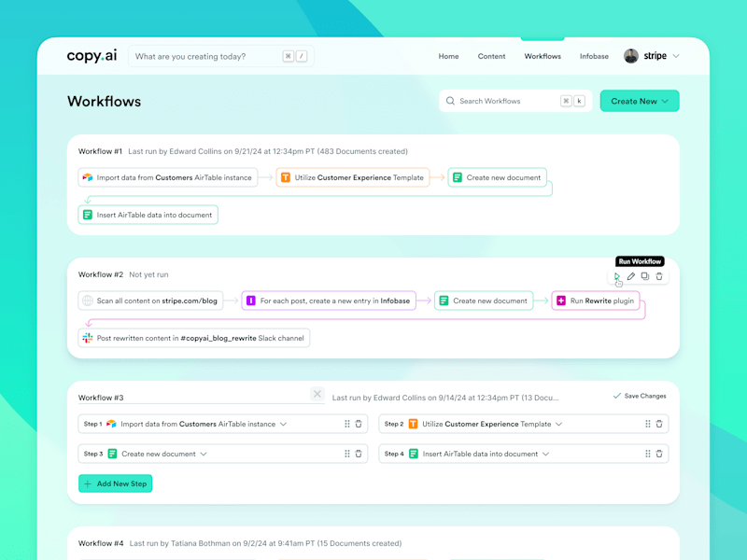Delete Step 4 using its trash icon

click(659, 454)
